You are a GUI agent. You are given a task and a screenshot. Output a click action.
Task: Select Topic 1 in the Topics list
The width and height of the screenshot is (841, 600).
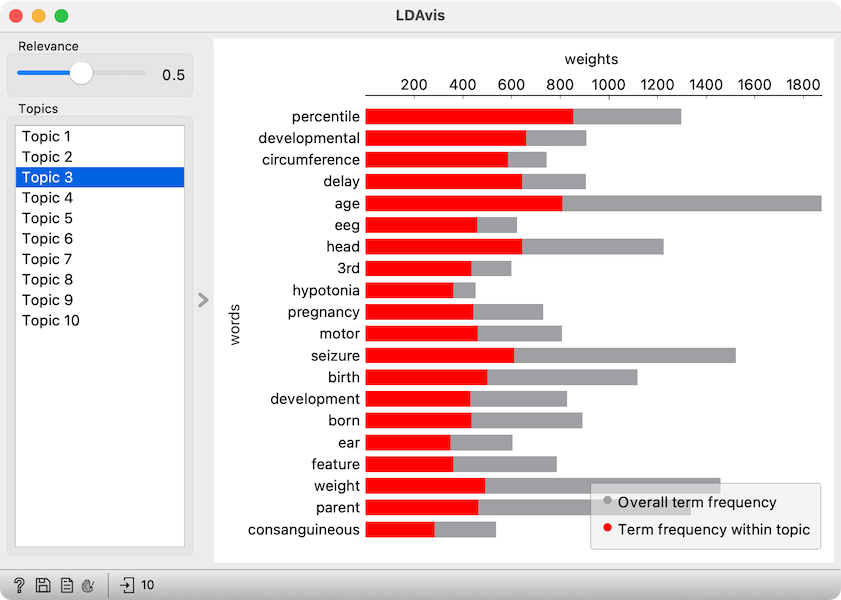point(100,136)
